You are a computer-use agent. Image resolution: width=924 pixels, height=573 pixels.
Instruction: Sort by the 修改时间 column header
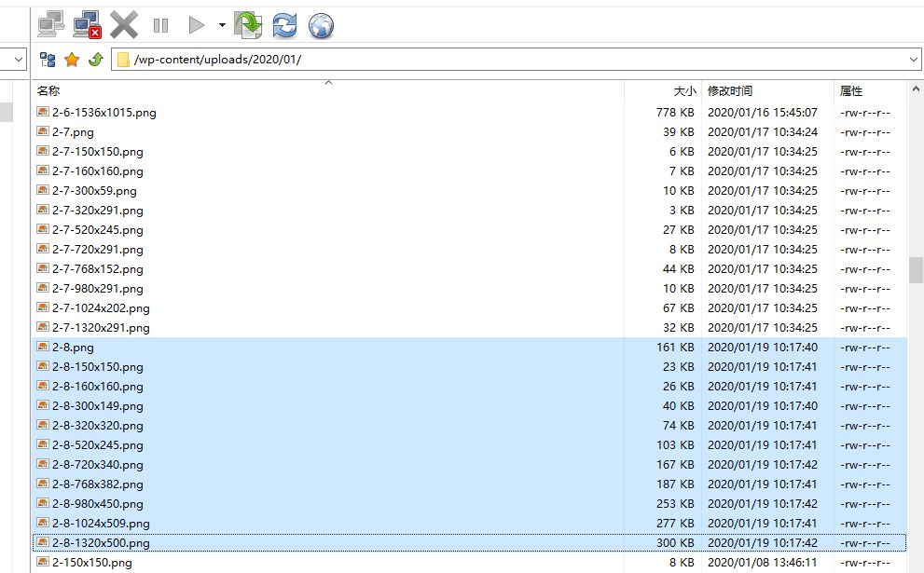[730, 91]
